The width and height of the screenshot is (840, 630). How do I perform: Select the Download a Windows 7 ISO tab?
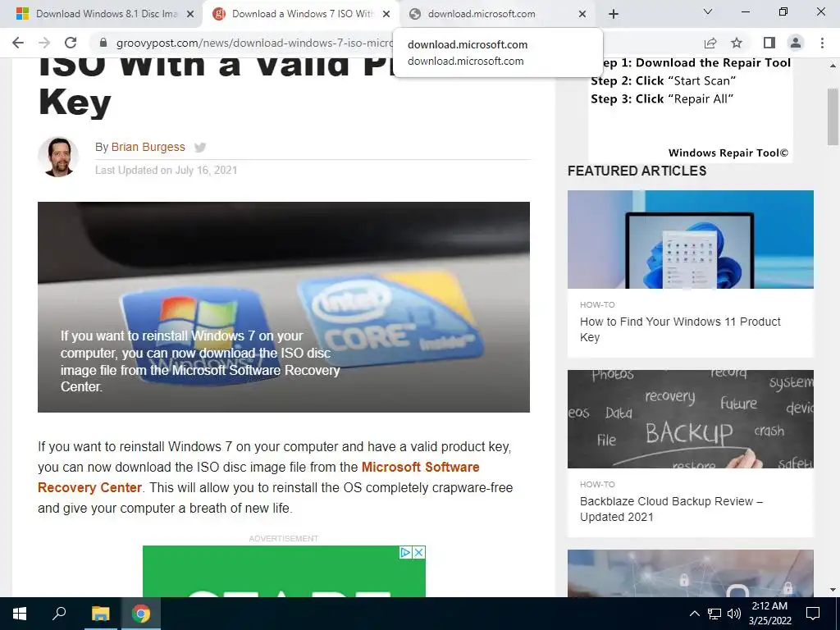click(302, 14)
